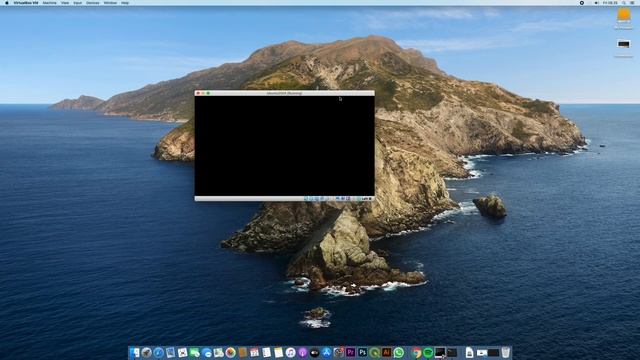Open the Apple menu
Image resolution: width=640 pixels, height=360 pixels.
point(7,3)
